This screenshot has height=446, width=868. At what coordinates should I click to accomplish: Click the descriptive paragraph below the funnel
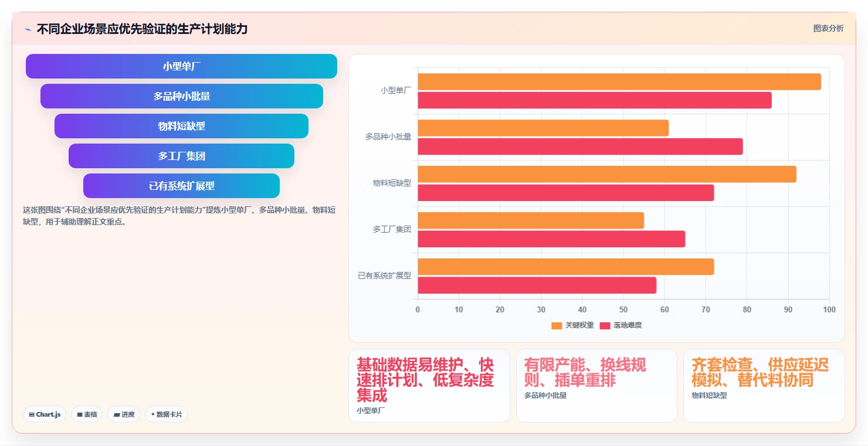click(179, 216)
